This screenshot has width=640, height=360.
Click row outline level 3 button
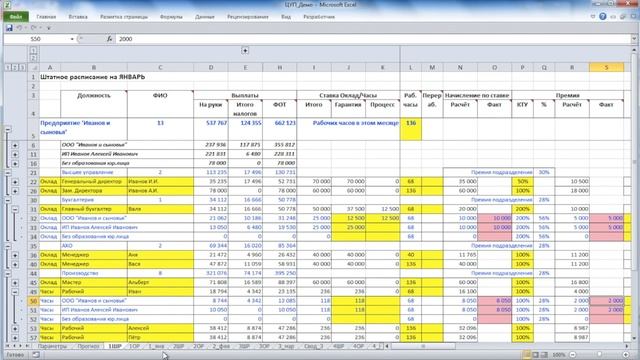22,67
